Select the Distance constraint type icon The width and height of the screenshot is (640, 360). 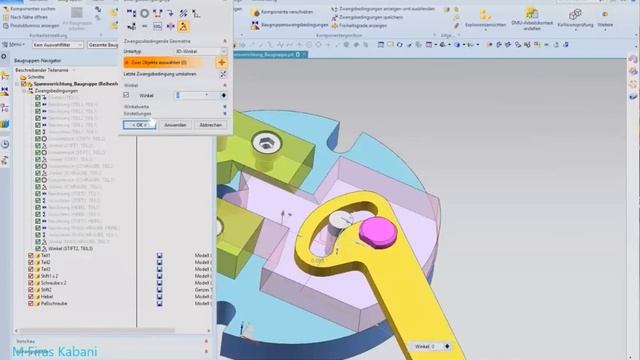158,13
